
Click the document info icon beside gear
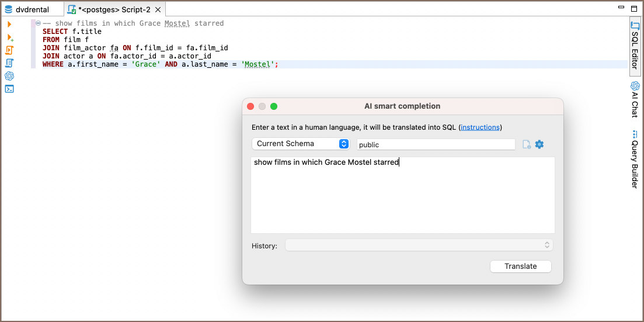527,144
